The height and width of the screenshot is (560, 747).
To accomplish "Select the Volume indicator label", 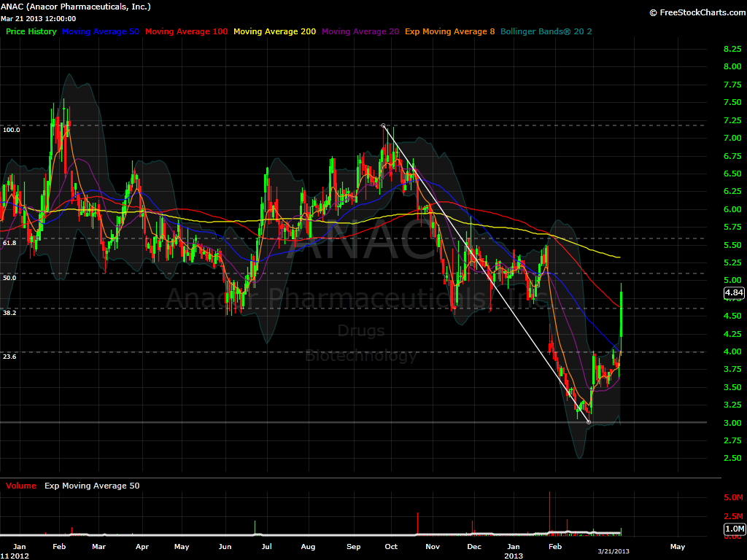I will (x=21, y=486).
